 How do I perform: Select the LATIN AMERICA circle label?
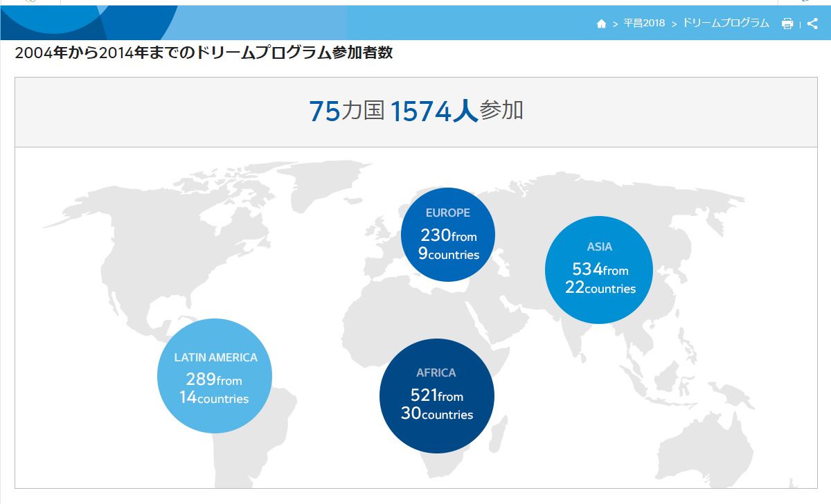(x=215, y=358)
